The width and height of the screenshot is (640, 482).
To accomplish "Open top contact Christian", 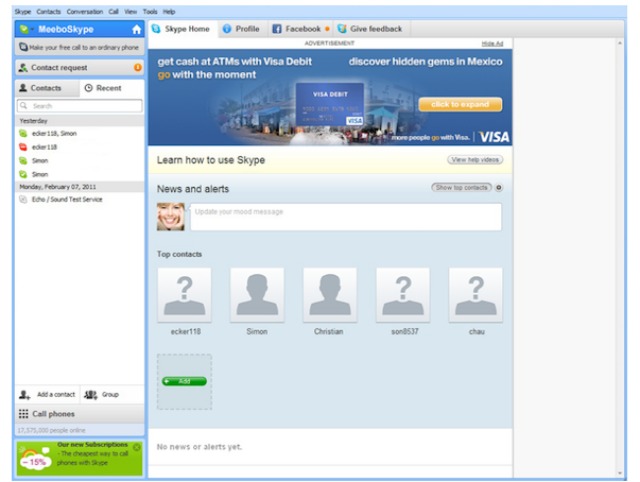I will pyautogui.click(x=330, y=295).
